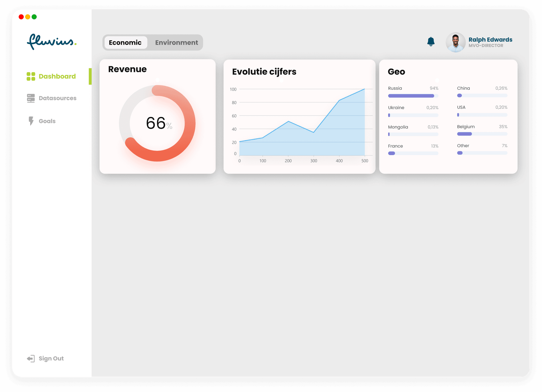
Task: Go to the Goals page label
Action: pyautogui.click(x=47, y=121)
